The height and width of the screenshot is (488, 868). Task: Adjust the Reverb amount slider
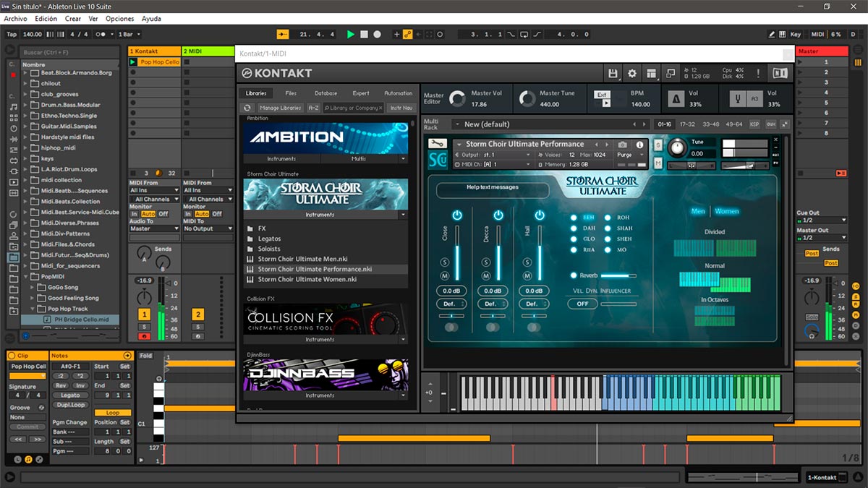(x=618, y=275)
